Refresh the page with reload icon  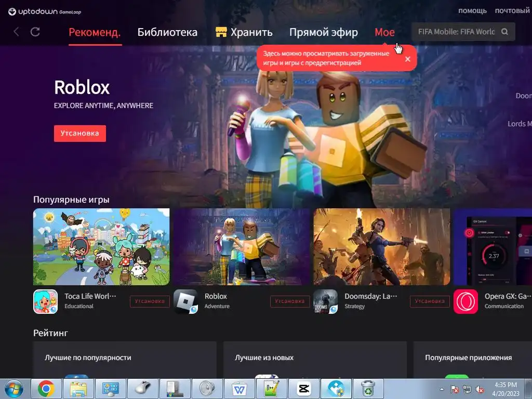point(35,32)
